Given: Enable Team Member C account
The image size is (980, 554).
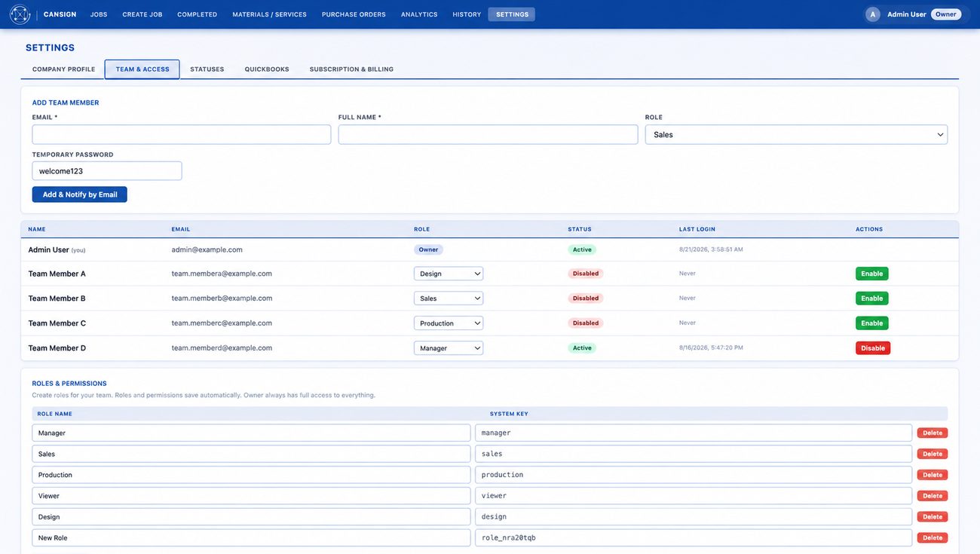Looking at the screenshot, I should (x=872, y=323).
